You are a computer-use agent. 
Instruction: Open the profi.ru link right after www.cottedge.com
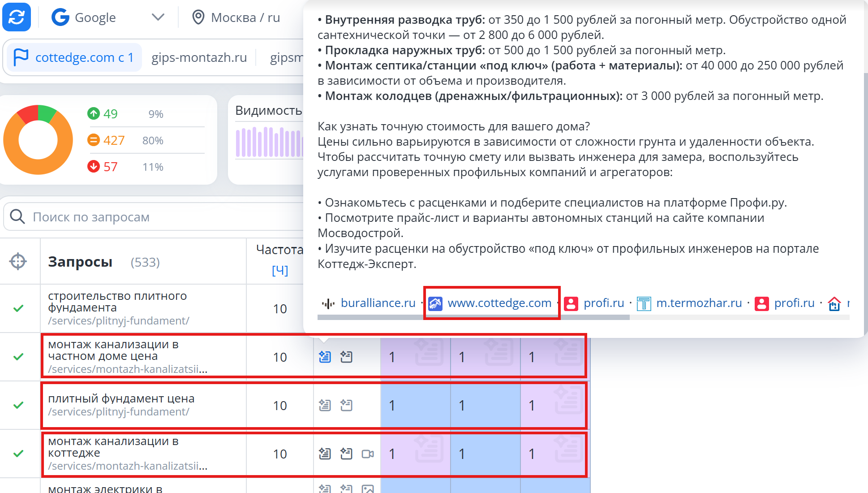tap(604, 303)
